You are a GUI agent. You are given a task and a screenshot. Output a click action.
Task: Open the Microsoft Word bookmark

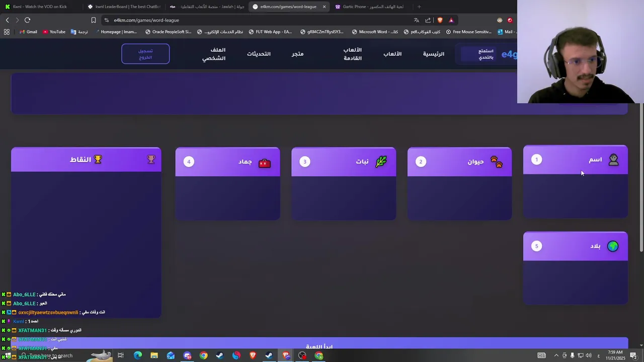coord(375,32)
